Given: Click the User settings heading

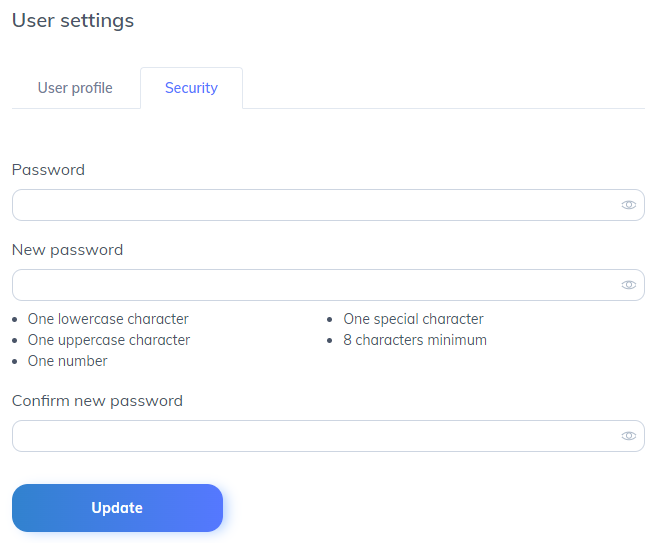Looking at the screenshot, I should 73,20.
